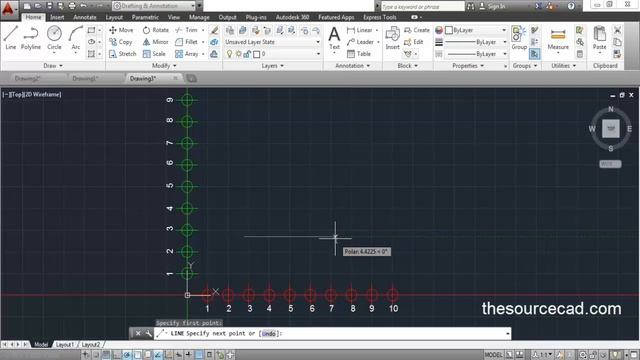Toggle the group selection button
Image resolution: width=640 pixels, height=360 pixels.
tap(535, 54)
